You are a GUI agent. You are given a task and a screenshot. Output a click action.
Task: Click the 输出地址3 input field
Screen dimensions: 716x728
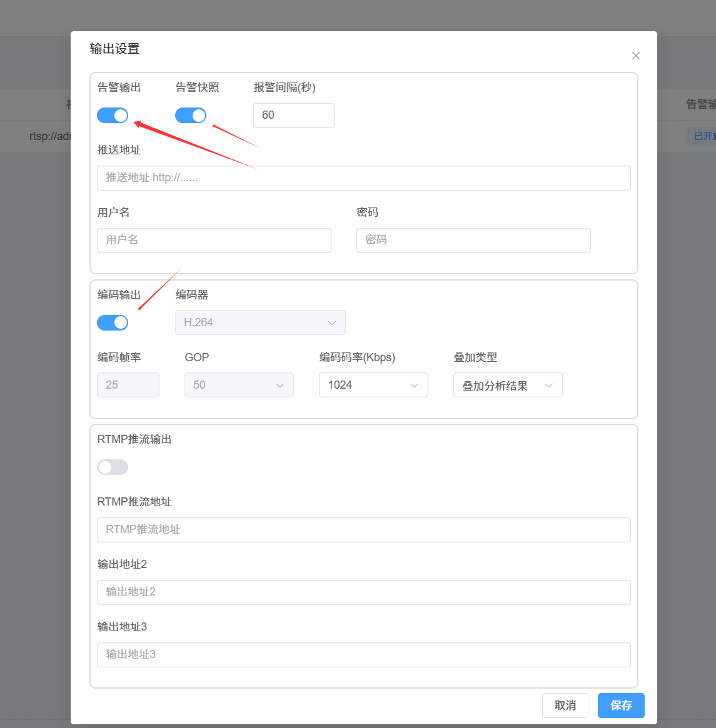(363, 655)
